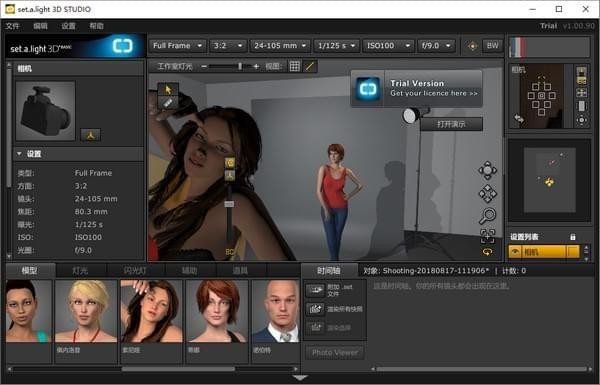Click the camera 3D preview thumbnail
This screenshot has width=600, height=385.
(46, 111)
